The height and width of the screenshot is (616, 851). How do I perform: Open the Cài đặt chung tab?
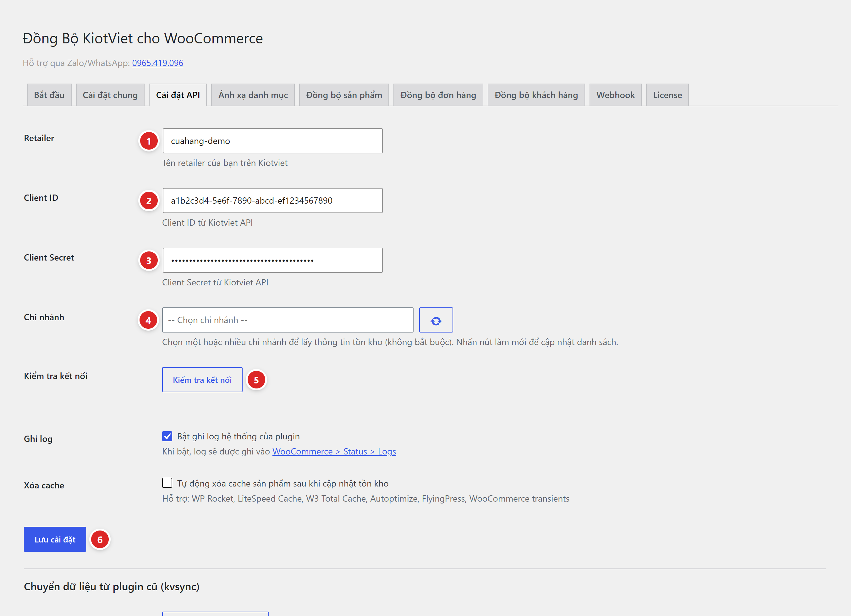pos(110,95)
